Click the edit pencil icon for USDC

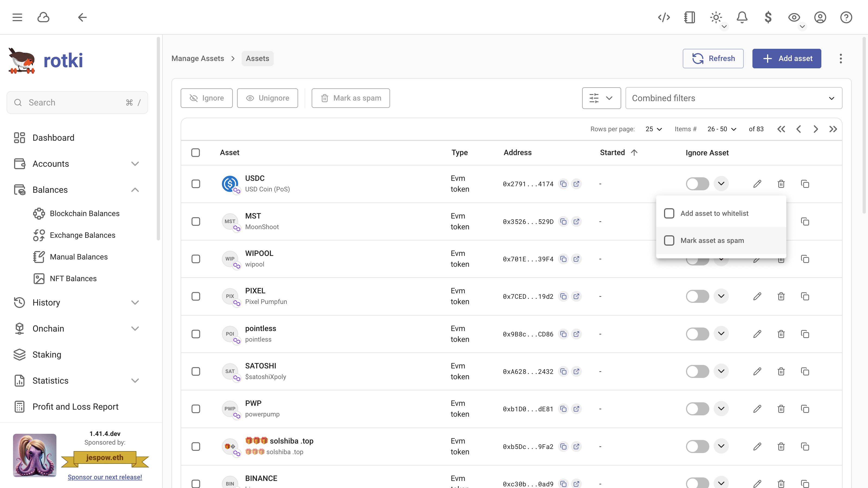(757, 184)
